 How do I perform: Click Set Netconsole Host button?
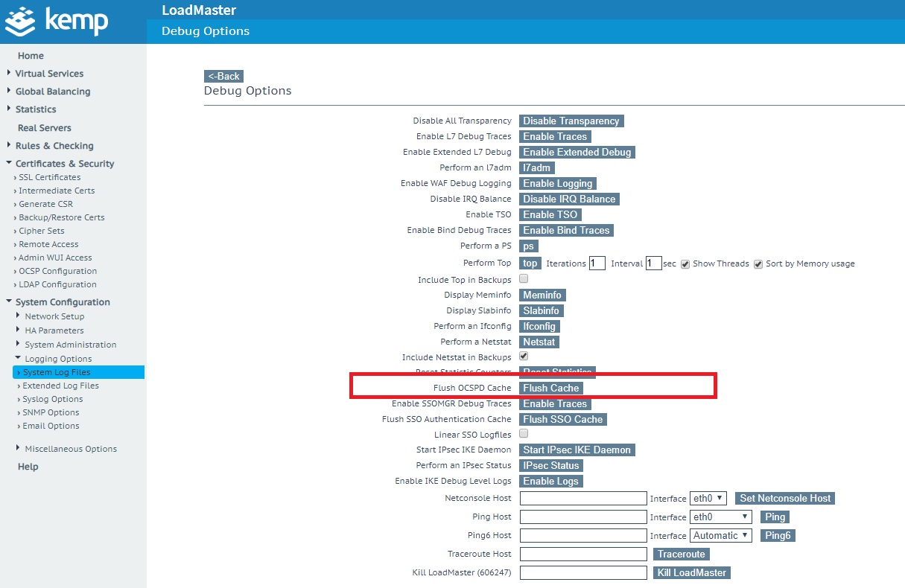click(785, 498)
